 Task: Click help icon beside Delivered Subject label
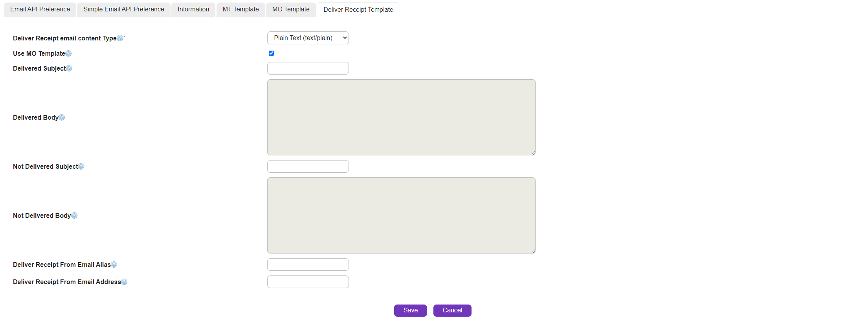69,68
